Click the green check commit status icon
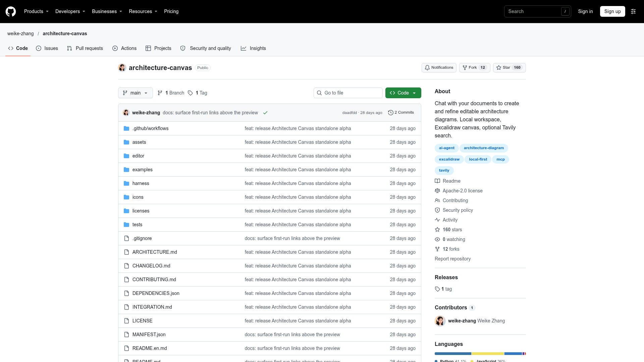This screenshot has width=644, height=362. point(265,113)
